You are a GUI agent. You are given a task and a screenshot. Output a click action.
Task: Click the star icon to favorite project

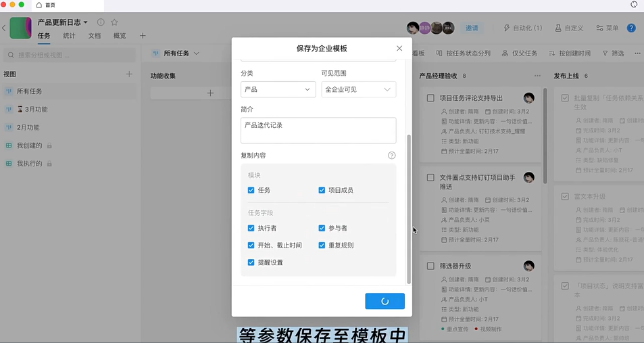click(114, 22)
